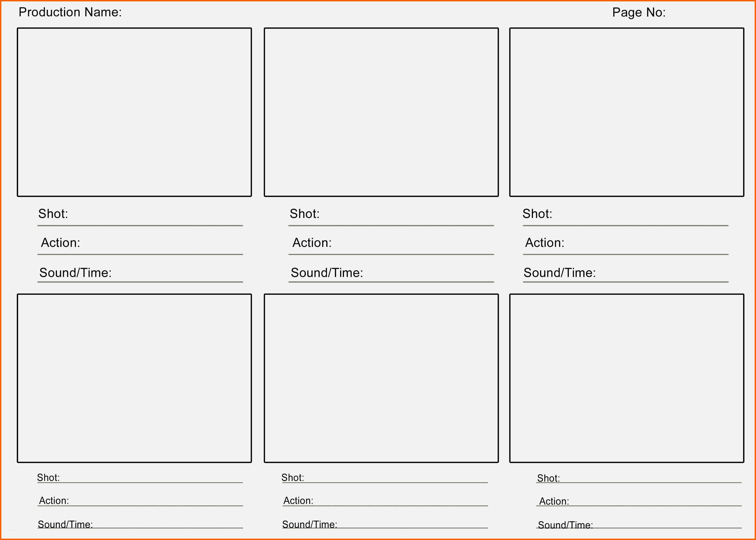756x540 pixels.
Task: Click "Action:" under the top-left frame
Action: tap(61, 243)
